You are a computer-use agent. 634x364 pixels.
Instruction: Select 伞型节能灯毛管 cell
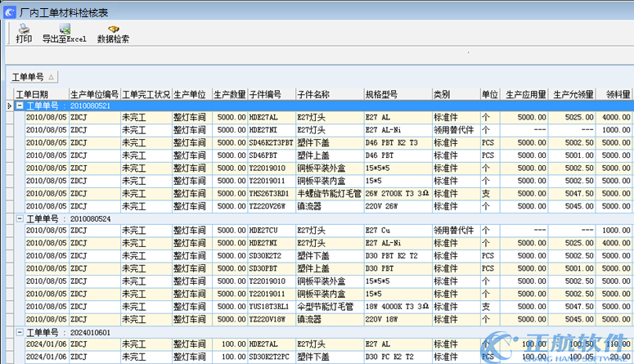coord(330,307)
